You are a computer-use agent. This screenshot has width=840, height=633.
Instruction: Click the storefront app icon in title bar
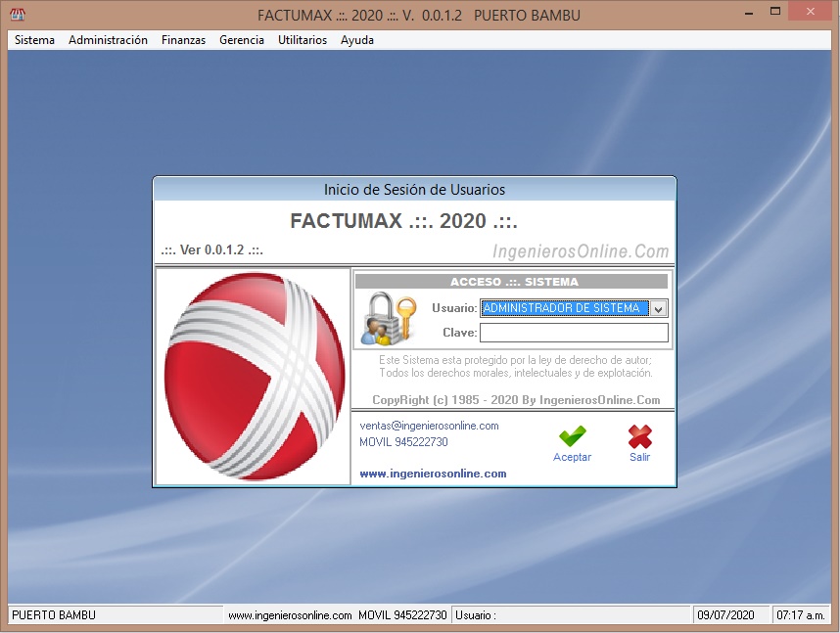pos(18,15)
